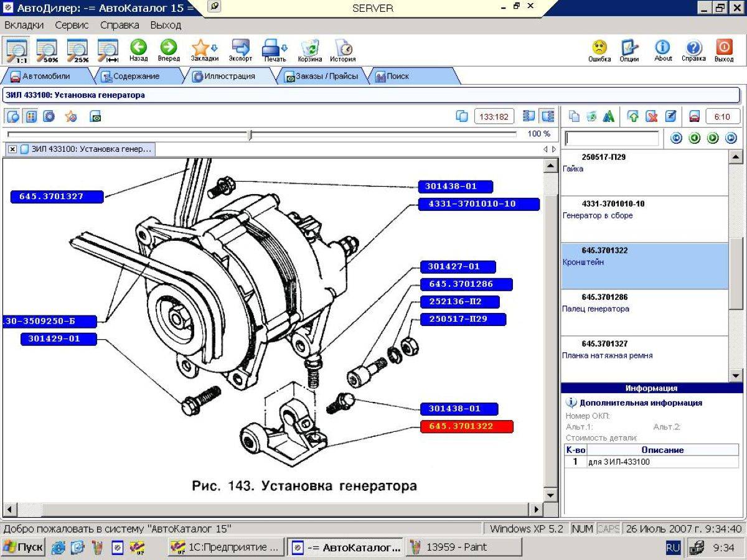
Task: Click the illustration zoom slider handle
Action: [250, 134]
